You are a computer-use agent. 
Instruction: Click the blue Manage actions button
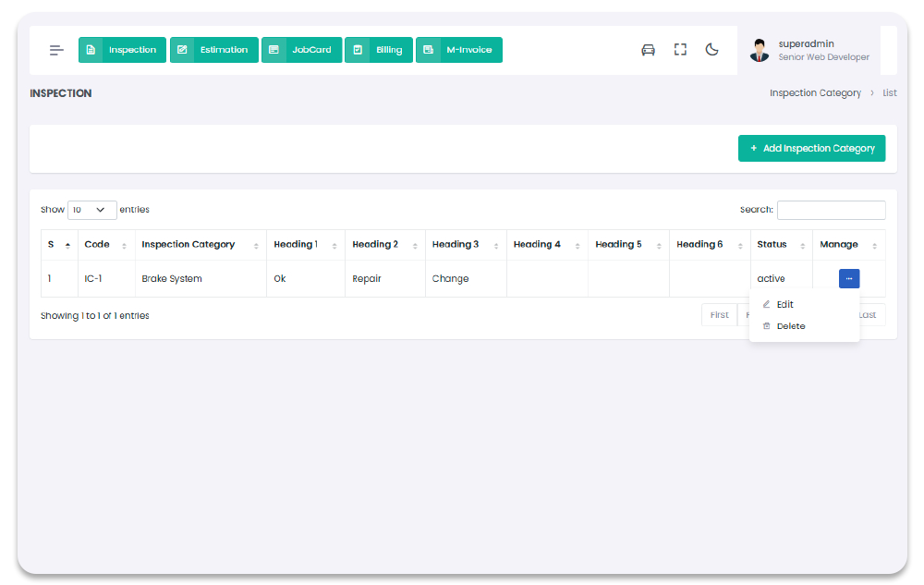[x=848, y=278]
